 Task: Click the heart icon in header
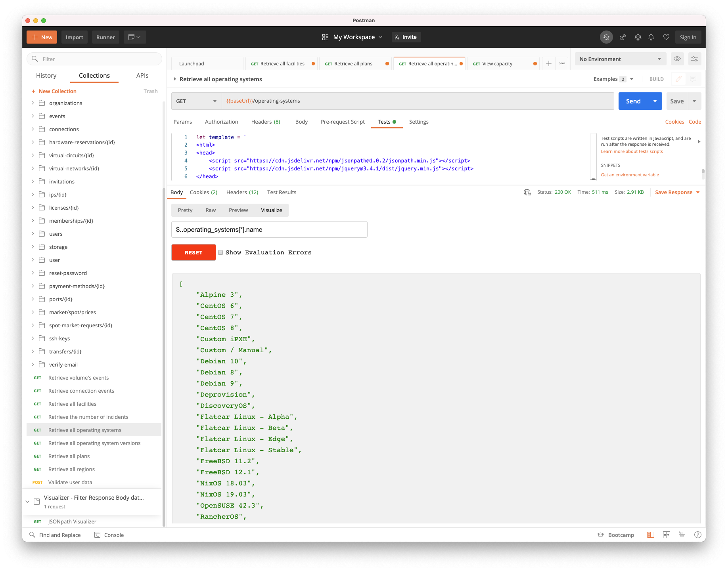coord(666,37)
